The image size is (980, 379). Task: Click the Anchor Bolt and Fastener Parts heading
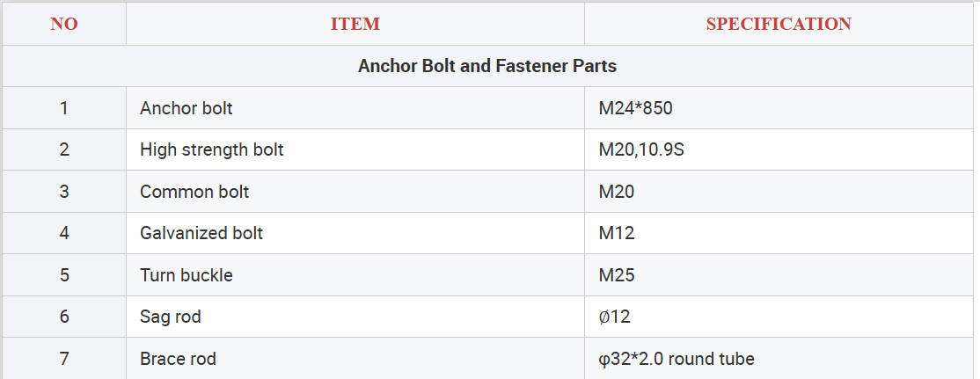(487, 66)
